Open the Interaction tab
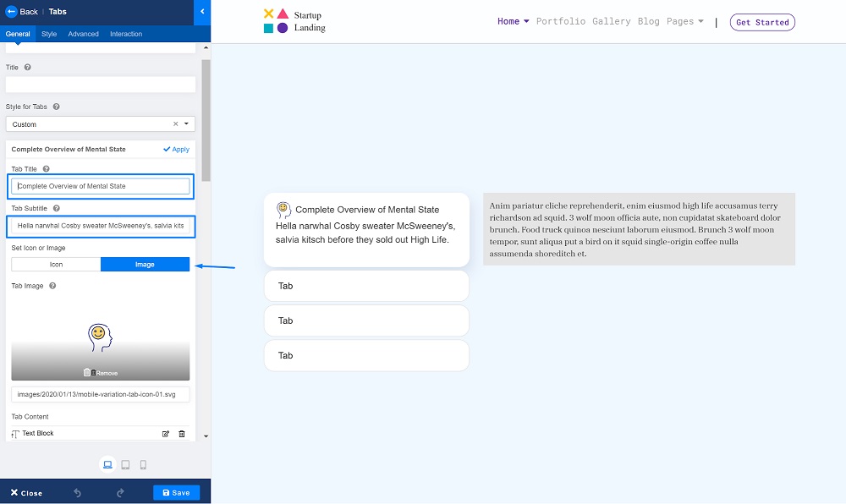Image resolution: width=846 pixels, height=504 pixels. tap(126, 34)
